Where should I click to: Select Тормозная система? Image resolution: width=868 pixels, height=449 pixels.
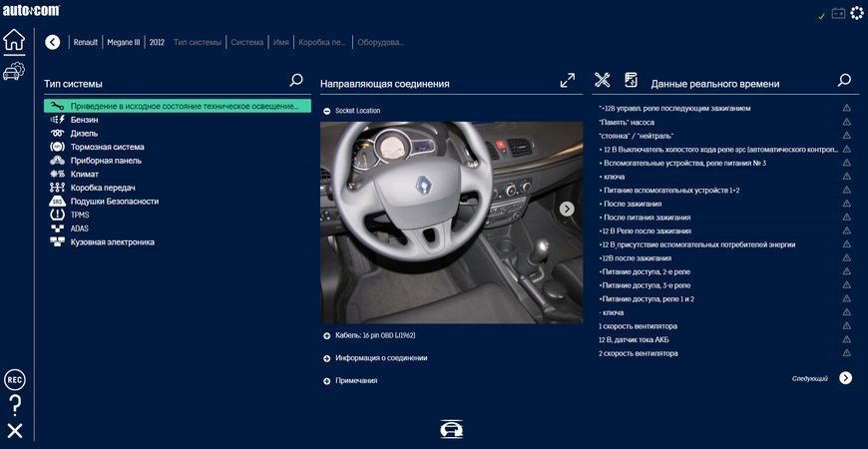point(178,147)
